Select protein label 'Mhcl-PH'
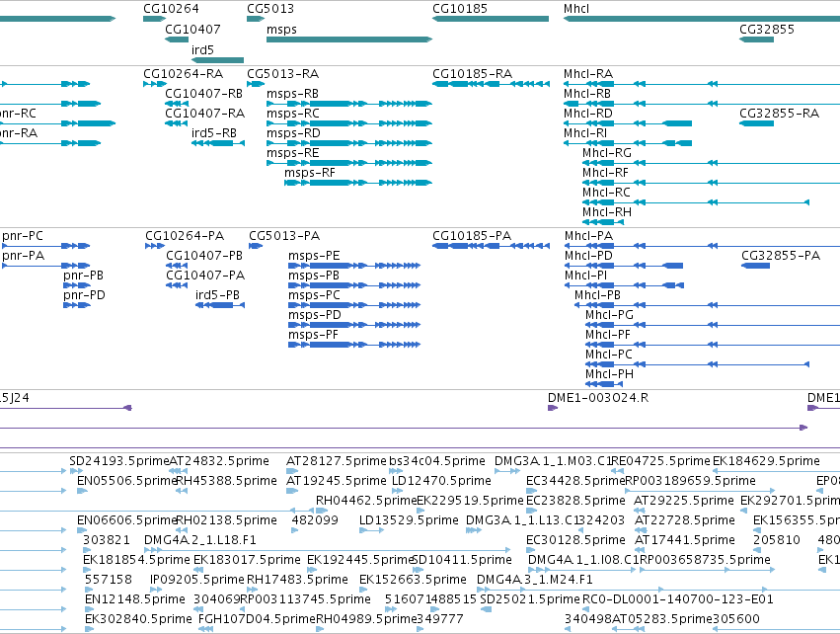The height and width of the screenshot is (634, 840). (x=610, y=374)
